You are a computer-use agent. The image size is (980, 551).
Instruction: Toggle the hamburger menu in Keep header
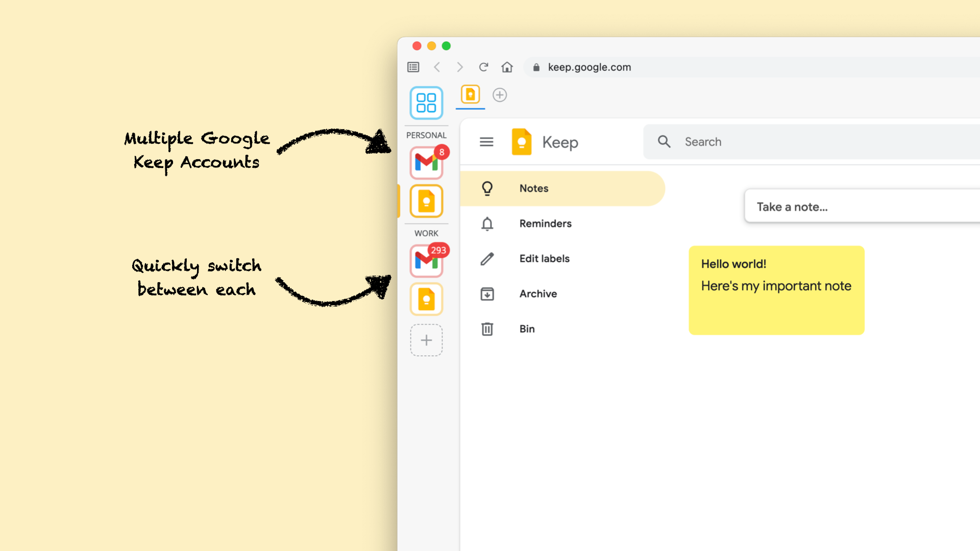(x=486, y=142)
